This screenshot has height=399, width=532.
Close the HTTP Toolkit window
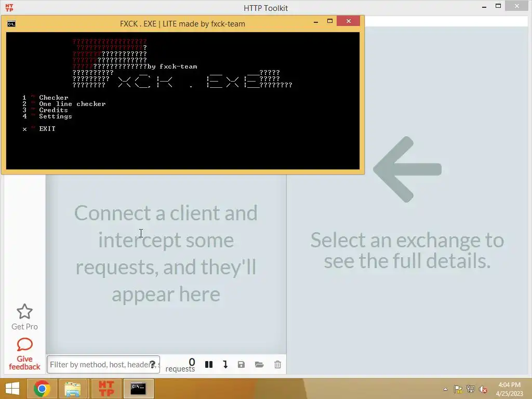point(517,6)
